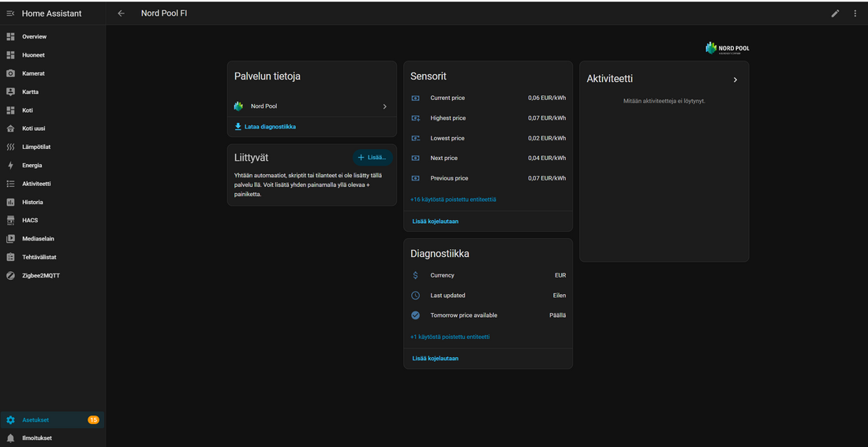Open Overview dashboard in sidebar
Viewport: 868px width, 447px height.
pyautogui.click(x=53, y=36)
